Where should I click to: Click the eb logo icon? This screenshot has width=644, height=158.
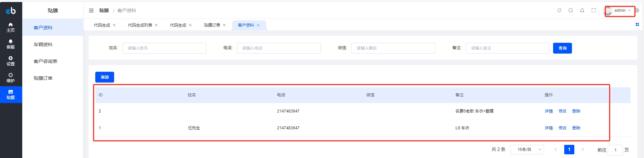click(11, 11)
